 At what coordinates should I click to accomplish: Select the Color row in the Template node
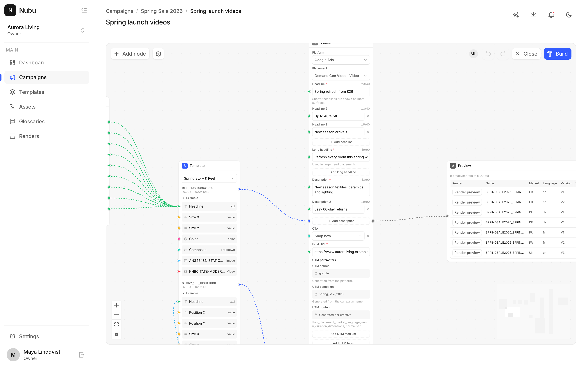pos(209,239)
